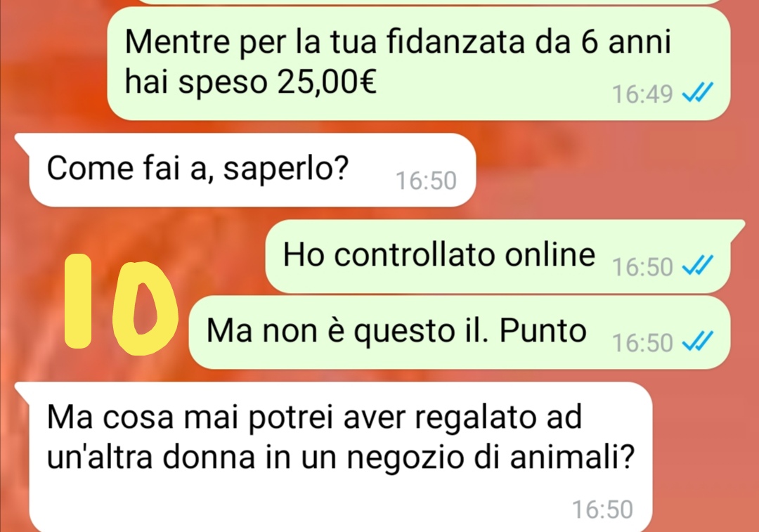Select the 'Come fai a, saperlo?' message
The height and width of the screenshot is (532, 759).
[252, 170]
